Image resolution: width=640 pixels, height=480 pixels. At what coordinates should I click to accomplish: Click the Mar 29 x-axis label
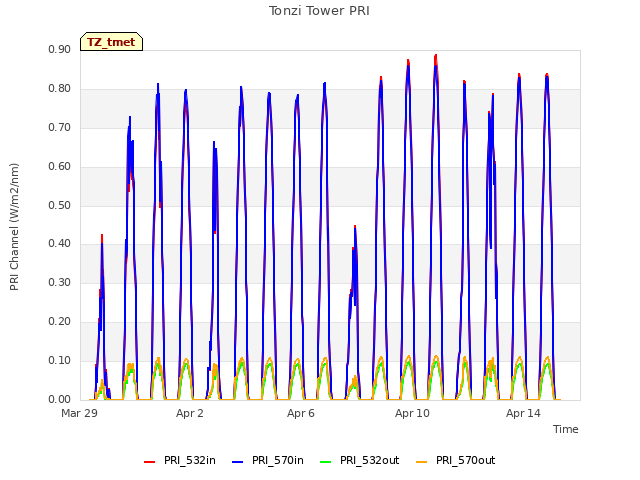[80, 413]
